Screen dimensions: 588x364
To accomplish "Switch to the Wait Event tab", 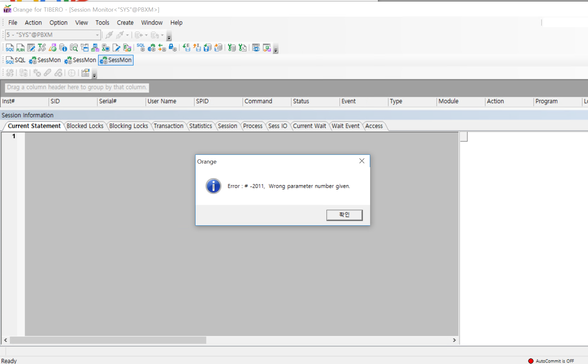I will click(346, 126).
